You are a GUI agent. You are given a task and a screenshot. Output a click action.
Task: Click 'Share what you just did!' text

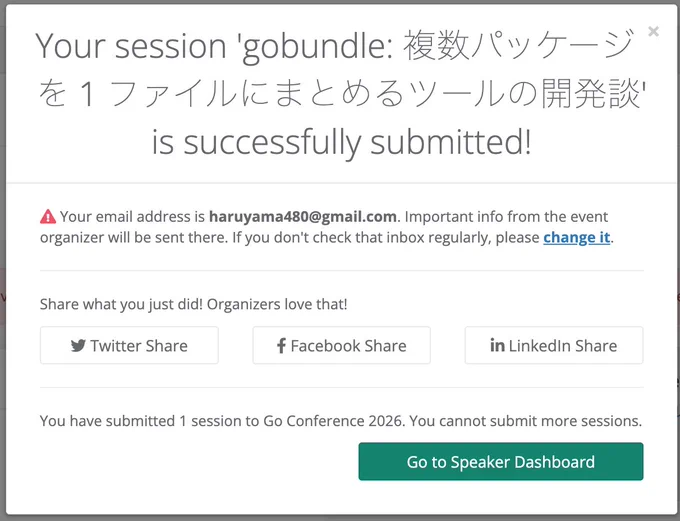[121, 304]
